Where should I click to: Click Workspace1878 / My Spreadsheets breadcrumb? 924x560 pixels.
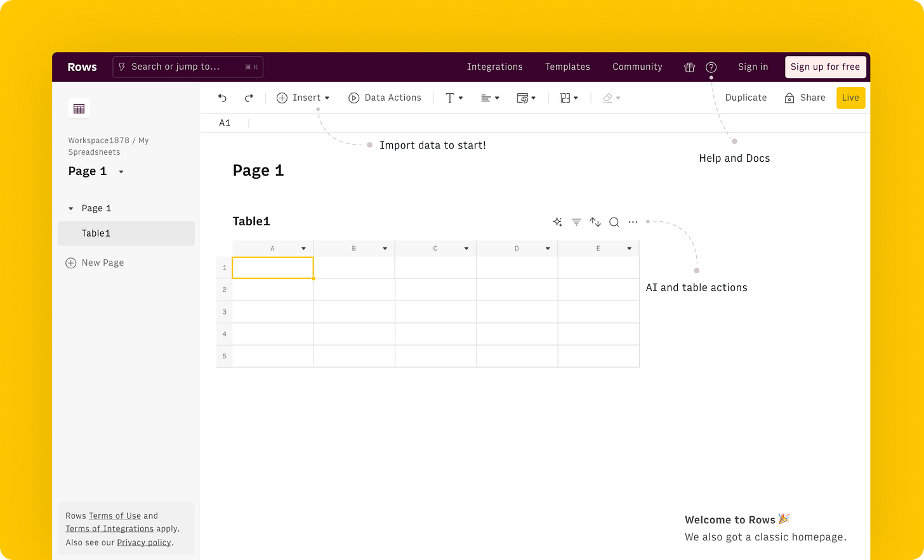[109, 146]
